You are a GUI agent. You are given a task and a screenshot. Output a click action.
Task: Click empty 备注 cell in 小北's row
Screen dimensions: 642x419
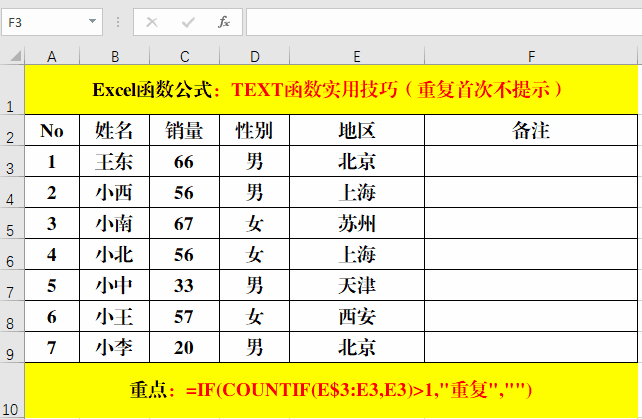531,254
